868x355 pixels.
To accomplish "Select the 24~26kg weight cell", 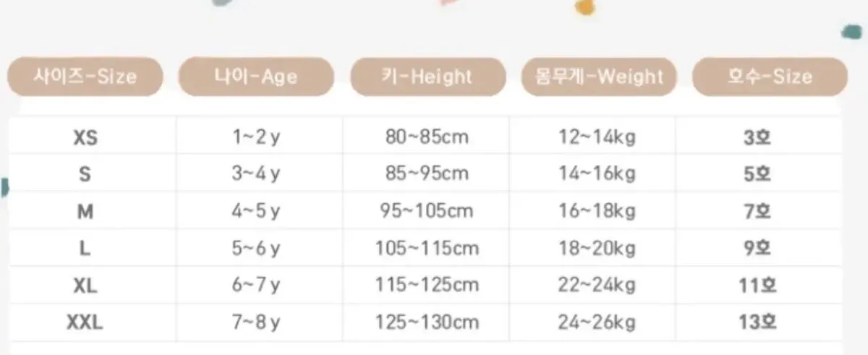I will pos(597,322).
